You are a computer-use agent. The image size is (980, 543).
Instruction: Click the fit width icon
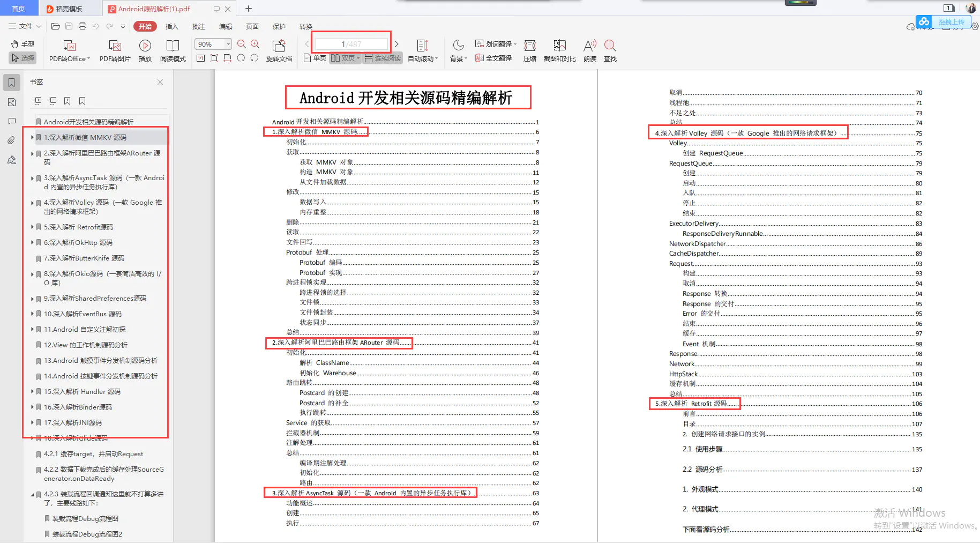click(x=228, y=58)
